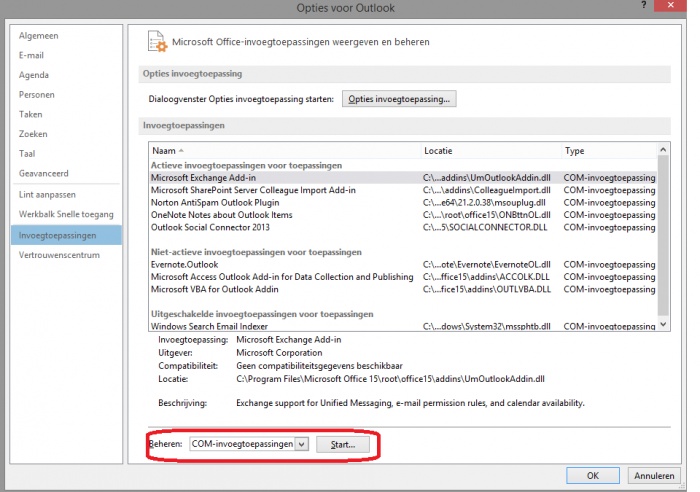700x492 pixels.
Task: Click the msouplug.dll location cell
Action: click(484, 203)
